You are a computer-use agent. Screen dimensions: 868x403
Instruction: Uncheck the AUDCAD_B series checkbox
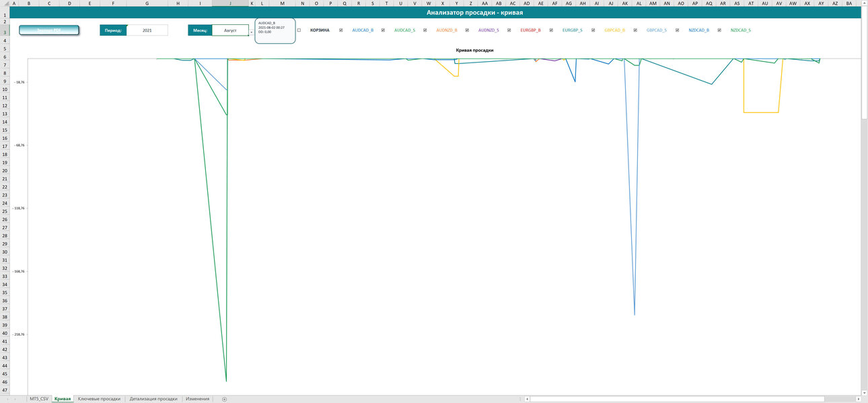point(341,30)
